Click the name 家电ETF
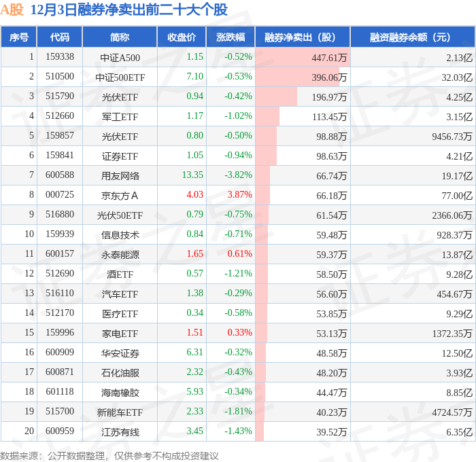The height and width of the screenshot is (462, 476). 120,334
